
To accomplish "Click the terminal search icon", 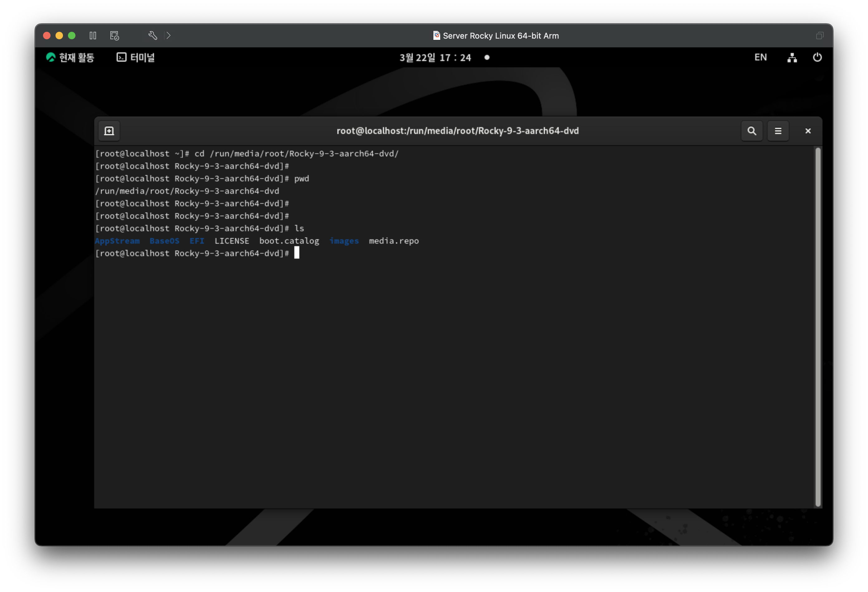I will click(x=751, y=131).
